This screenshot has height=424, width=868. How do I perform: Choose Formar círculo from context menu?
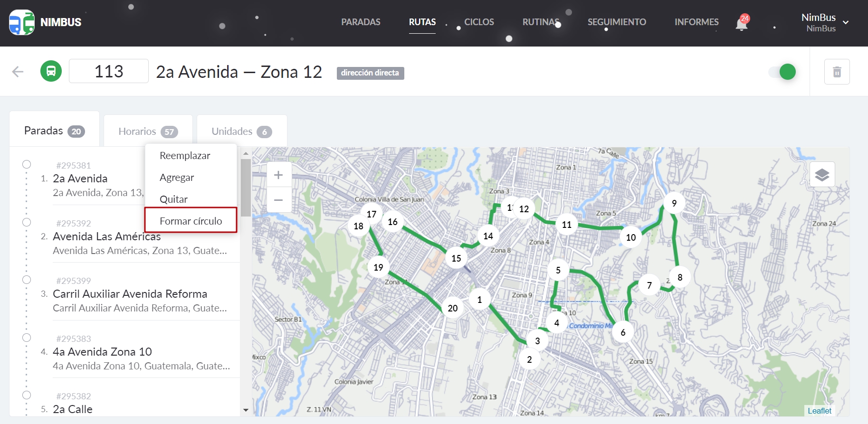(191, 221)
